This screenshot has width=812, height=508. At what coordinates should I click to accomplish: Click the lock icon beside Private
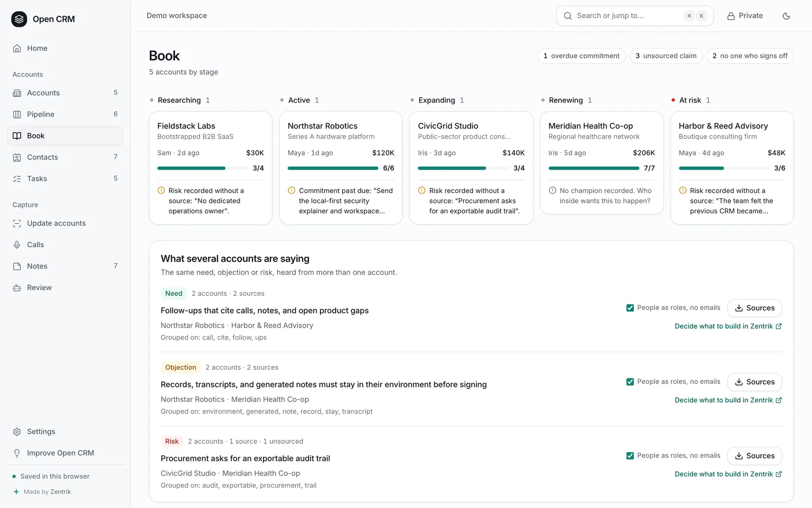pyautogui.click(x=731, y=16)
